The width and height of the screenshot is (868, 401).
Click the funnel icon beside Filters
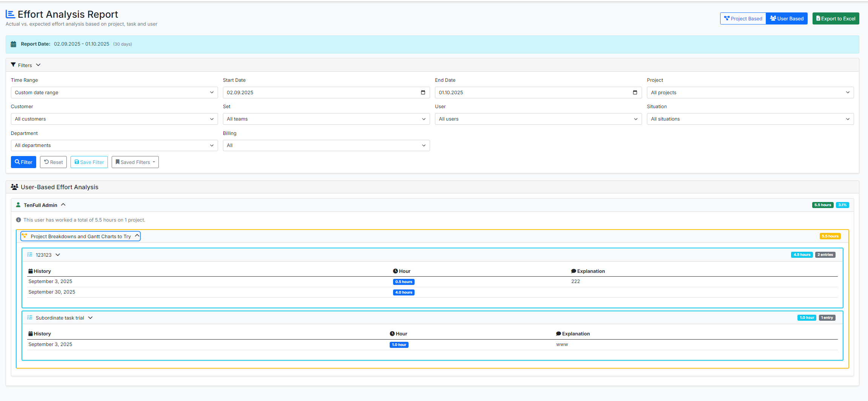pyautogui.click(x=13, y=65)
